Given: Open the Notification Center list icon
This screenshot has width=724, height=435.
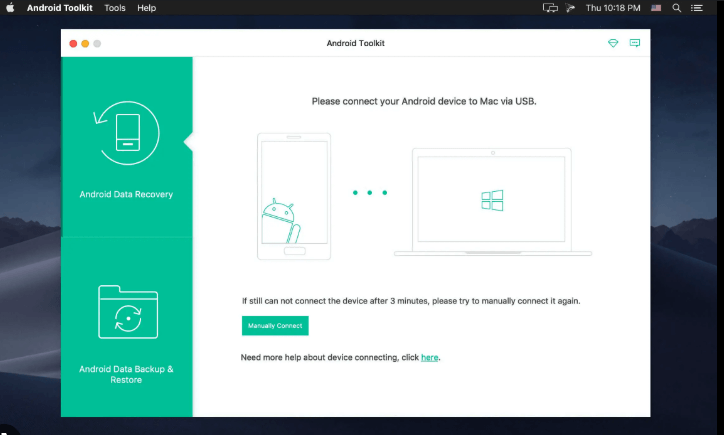Looking at the screenshot, I should pos(697,8).
